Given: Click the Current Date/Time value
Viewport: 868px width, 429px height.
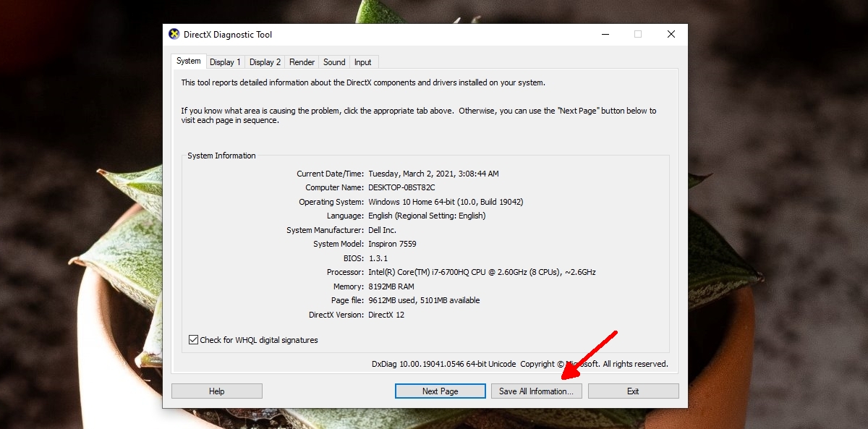Looking at the screenshot, I should point(433,174).
